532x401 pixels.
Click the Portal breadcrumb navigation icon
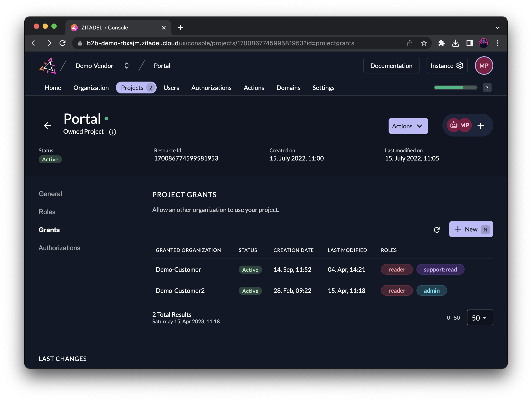click(162, 65)
